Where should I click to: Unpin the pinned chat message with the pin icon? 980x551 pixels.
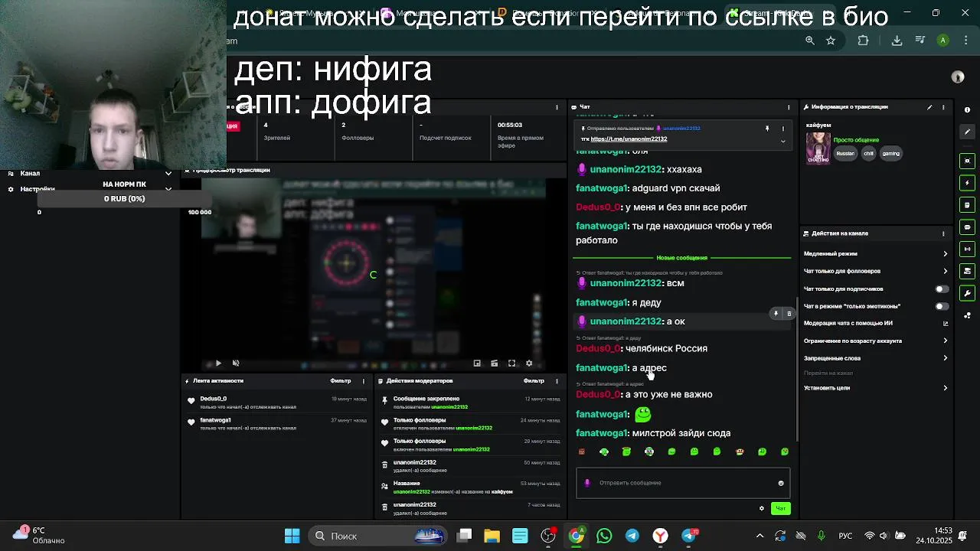point(767,129)
